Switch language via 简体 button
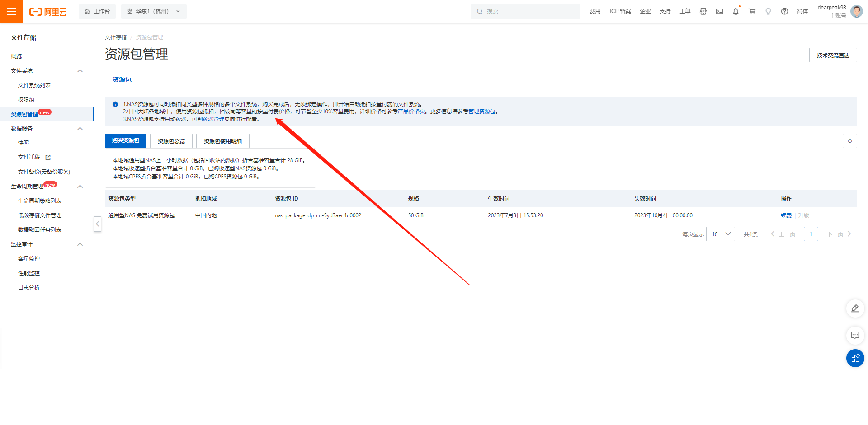The image size is (868, 425). pyautogui.click(x=802, y=11)
